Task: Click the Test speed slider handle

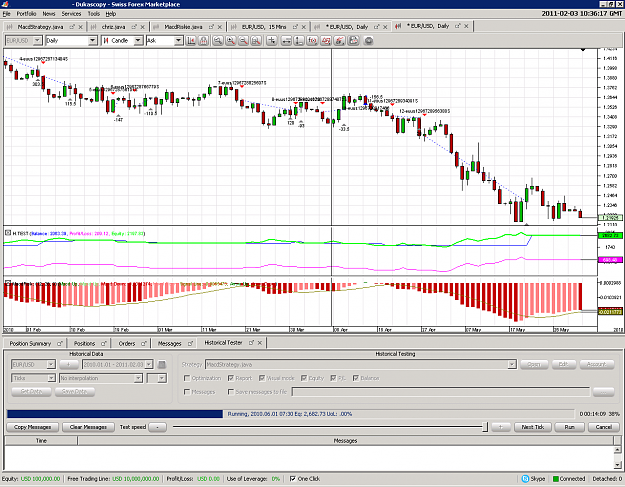Action: tap(485, 427)
